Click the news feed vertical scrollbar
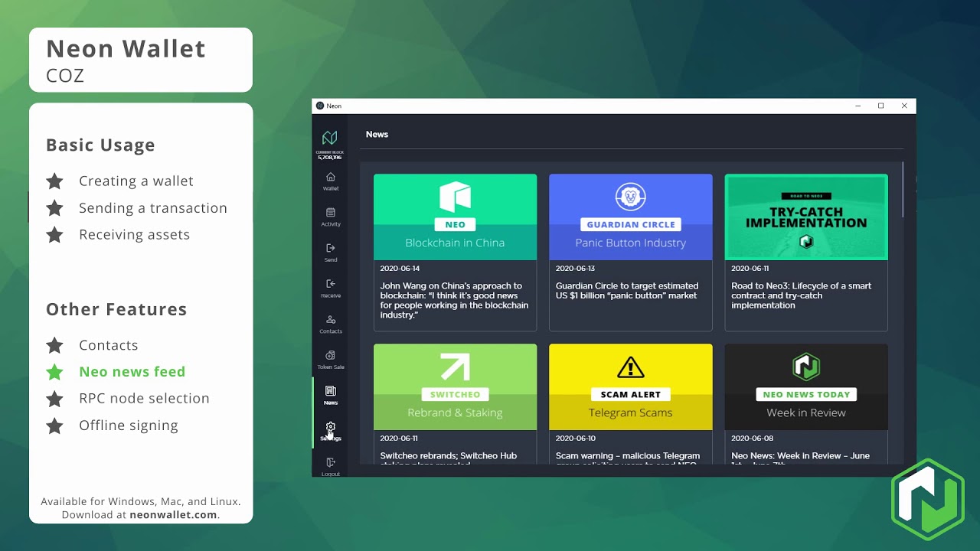Image resolution: width=980 pixels, height=551 pixels. click(x=903, y=188)
